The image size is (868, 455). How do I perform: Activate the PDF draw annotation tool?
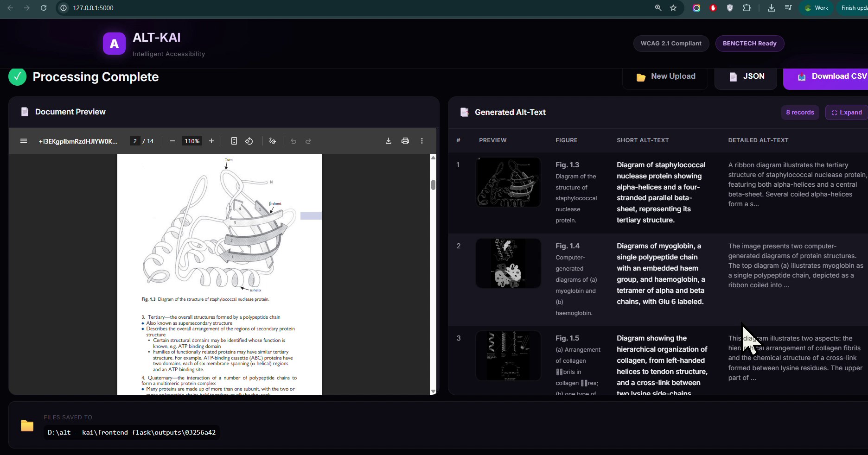pyautogui.click(x=273, y=141)
